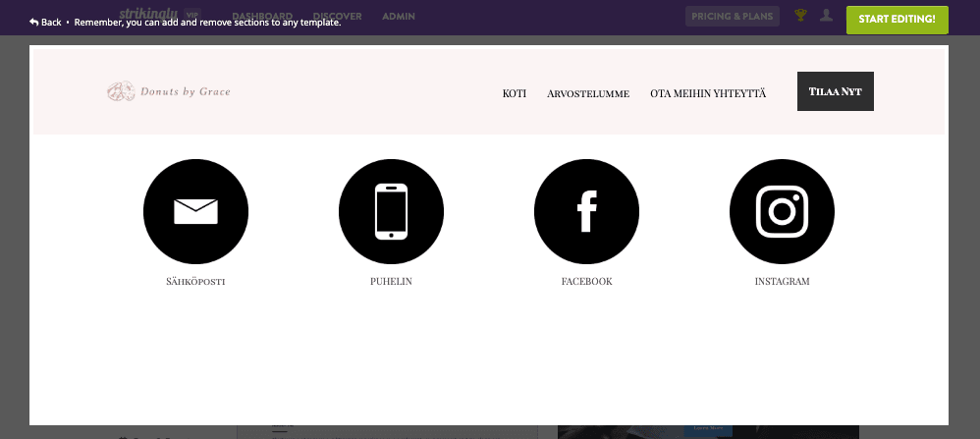Click the Start Editing button
Image resolution: width=980 pixels, height=439 pixels.
pos(897,20)
